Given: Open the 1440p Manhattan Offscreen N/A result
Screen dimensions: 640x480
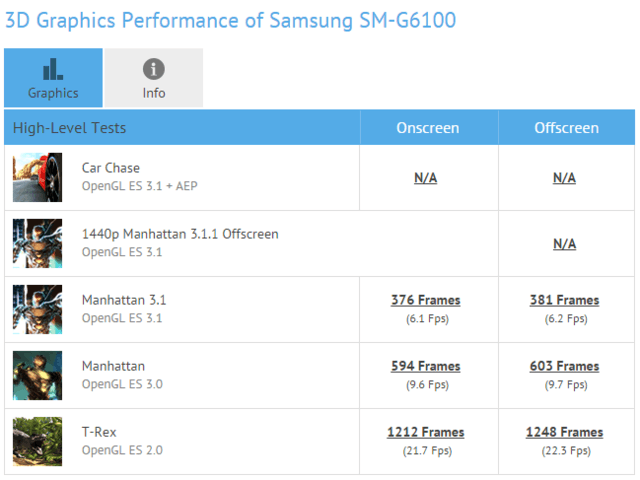Looking at the screenshot, I should click(x=564, y=244).
